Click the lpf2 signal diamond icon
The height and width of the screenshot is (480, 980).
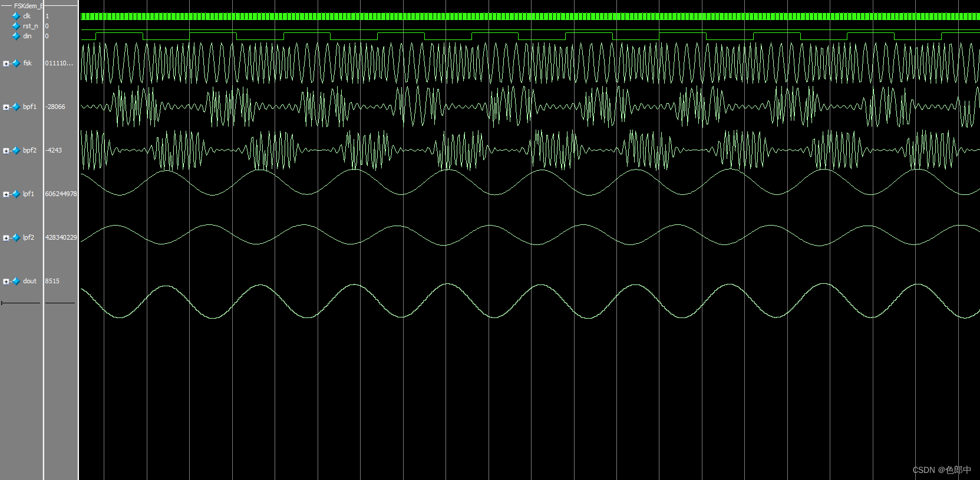(x=16, y=237)
